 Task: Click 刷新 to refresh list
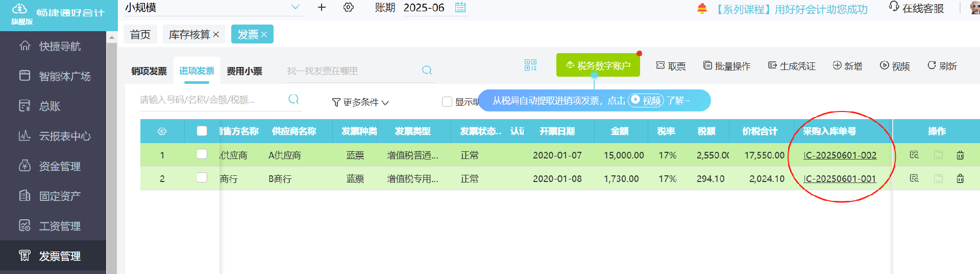(942, 66)
